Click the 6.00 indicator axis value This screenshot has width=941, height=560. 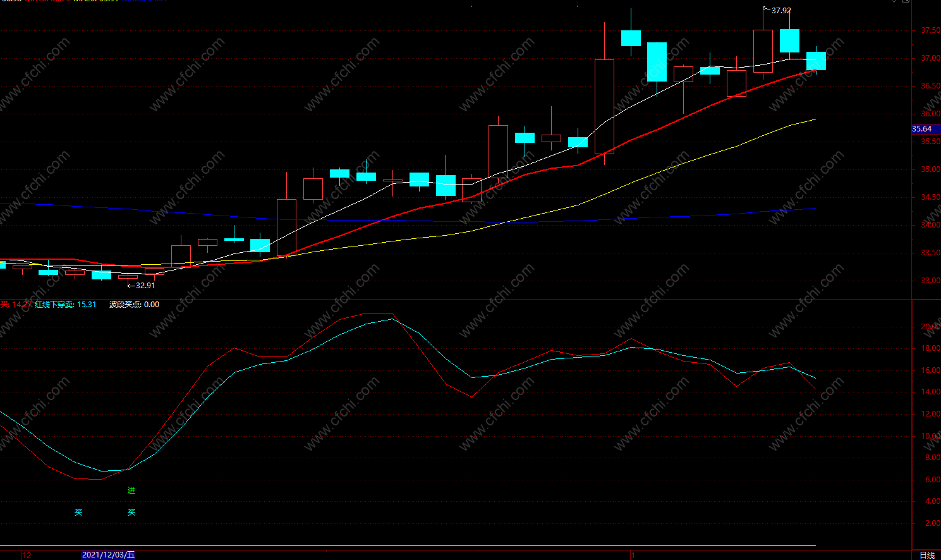click(932, 480)
